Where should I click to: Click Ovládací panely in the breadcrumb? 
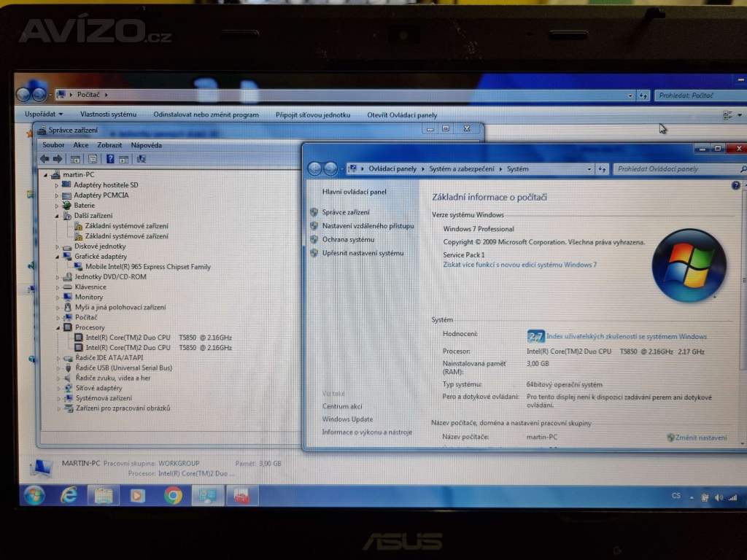[x=392, y=169]
